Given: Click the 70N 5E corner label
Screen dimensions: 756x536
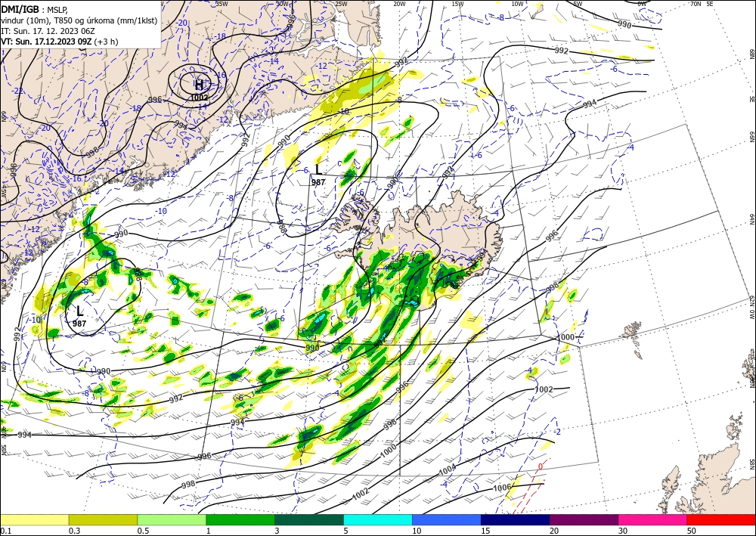Looking at the screenshot, I should pos(702,4).
